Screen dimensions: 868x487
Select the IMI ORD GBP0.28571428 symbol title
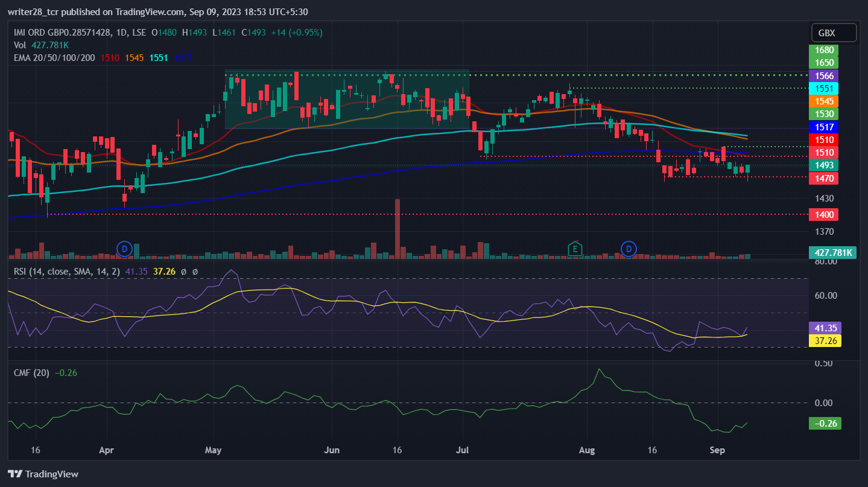(x=62, y=33)
